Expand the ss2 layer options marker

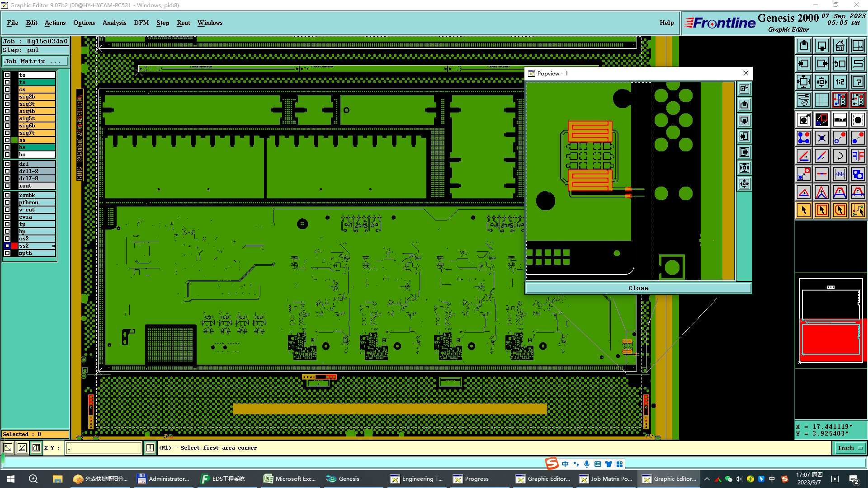53,246
